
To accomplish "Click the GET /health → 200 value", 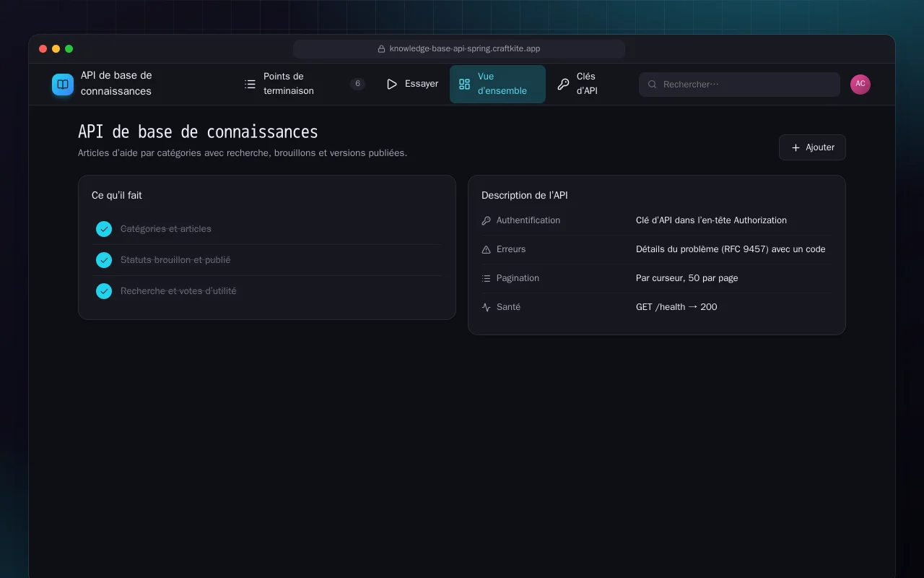I will 676,307.
